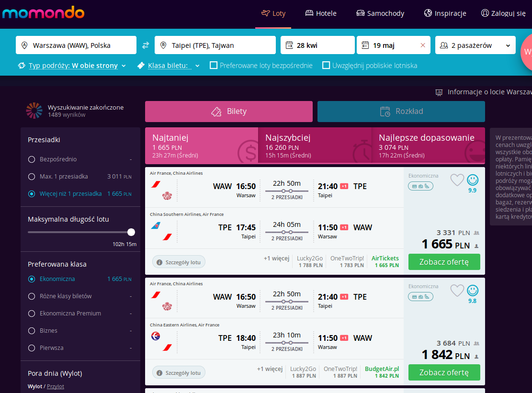The width and height of the screenshot is (532, 393).
Task: Click baggage amenities icons on first result
Action: point(420,186)
